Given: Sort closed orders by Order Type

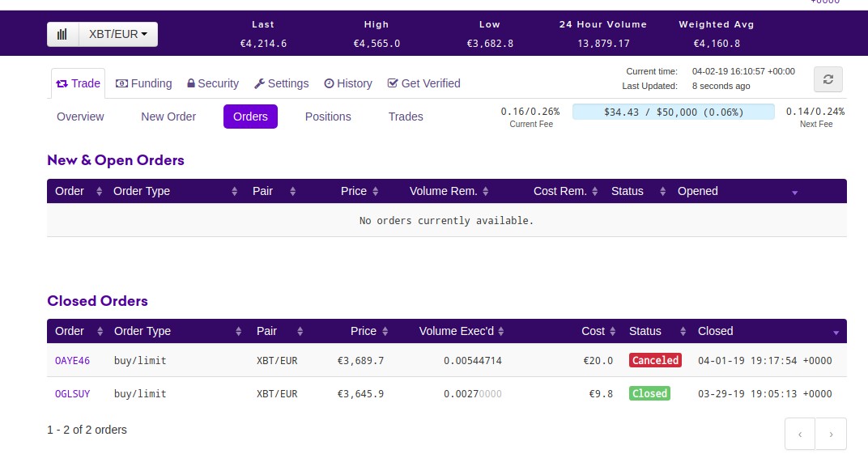Looking at the screenshot, I should 177,331.
